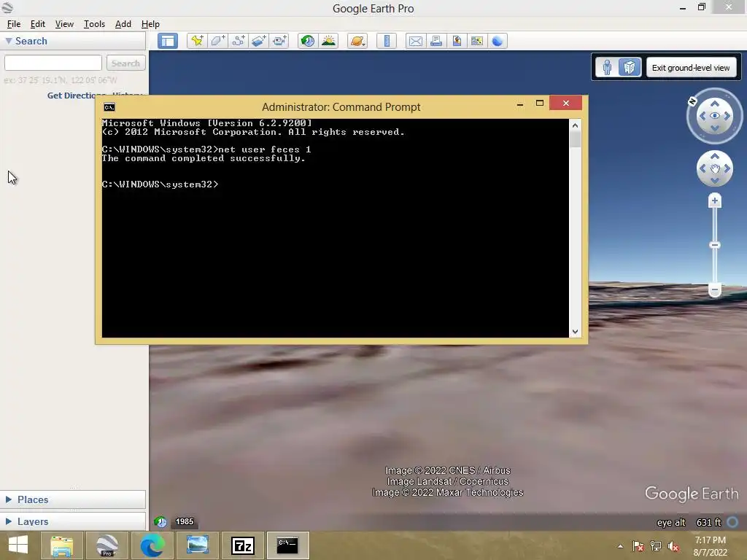Open the File menu
Viewport: 747px width, 560px height.
[14, 24]
